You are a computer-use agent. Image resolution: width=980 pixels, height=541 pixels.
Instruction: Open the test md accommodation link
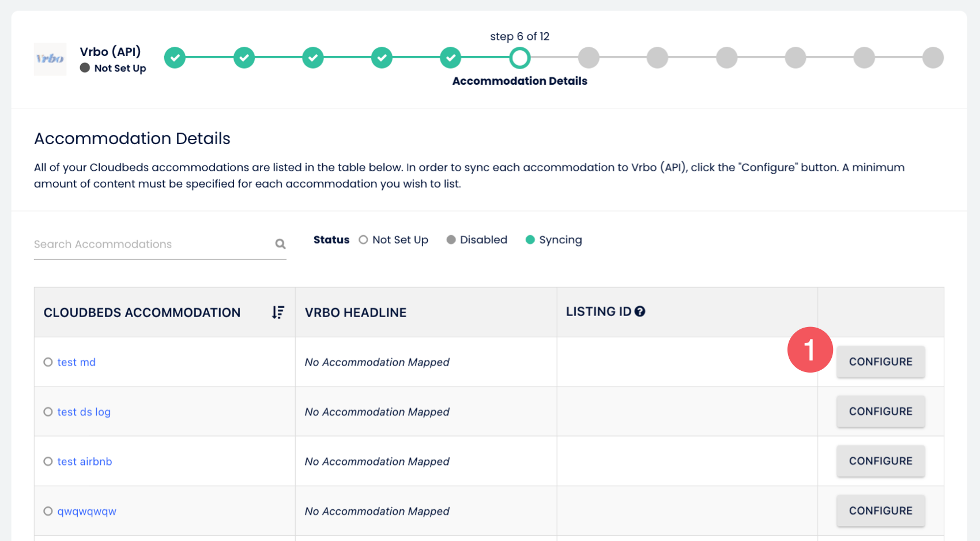tap(76, 362)
